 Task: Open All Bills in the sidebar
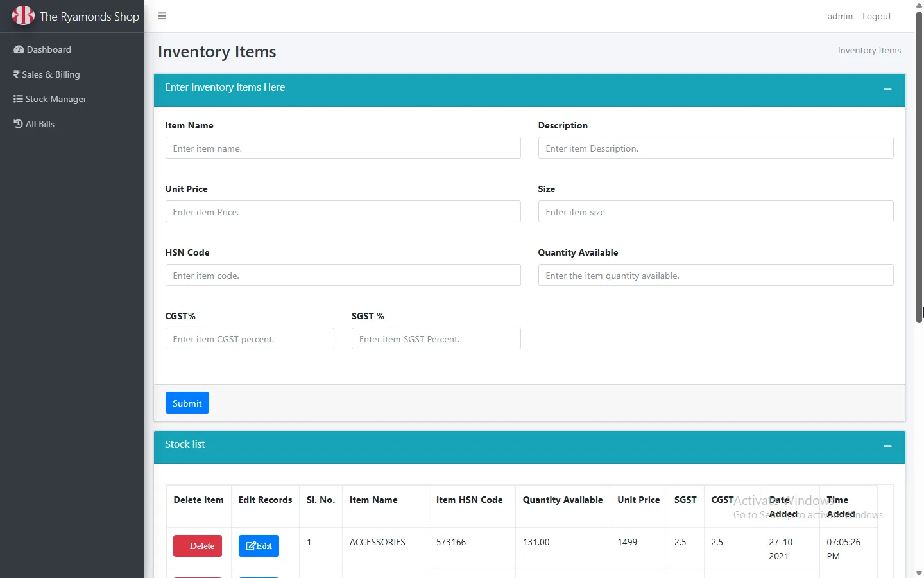coord(40,124)
